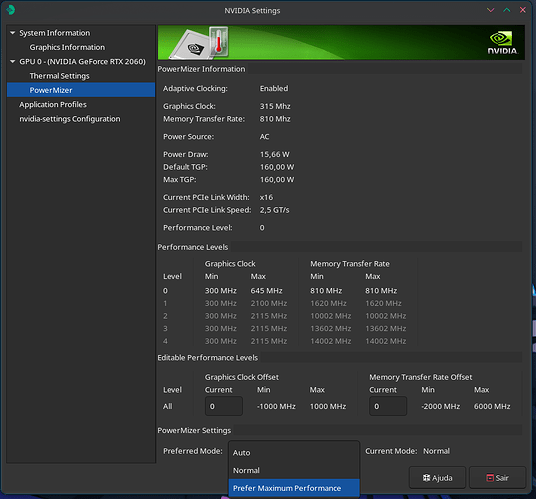Focus the Graphics Clock Offset field
The height and width of the screenshot is (499, 536).
[x=224, y=406]
